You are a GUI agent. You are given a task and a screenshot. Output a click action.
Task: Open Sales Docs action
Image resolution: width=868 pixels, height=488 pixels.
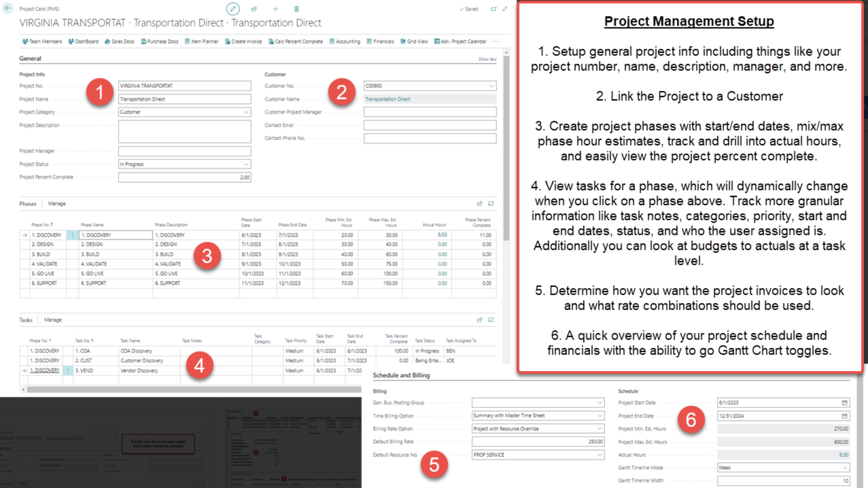click(119, 41)
